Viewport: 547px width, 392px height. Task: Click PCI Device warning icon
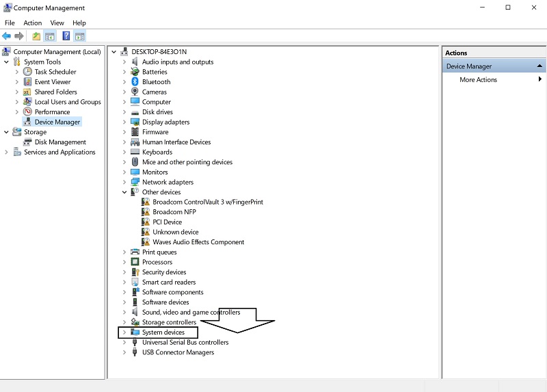click(x=146, y=222)
